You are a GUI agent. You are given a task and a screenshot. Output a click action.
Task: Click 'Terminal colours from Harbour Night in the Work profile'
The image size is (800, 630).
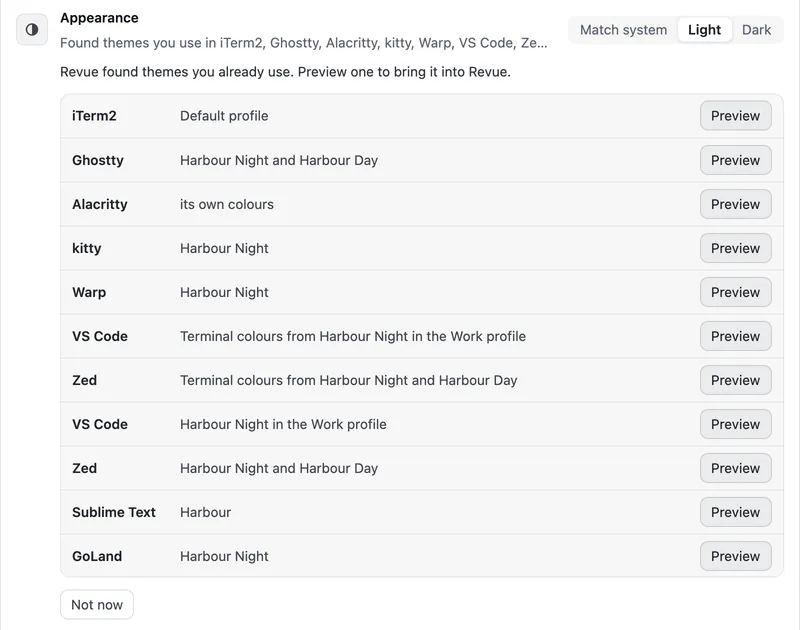[353, 336]
